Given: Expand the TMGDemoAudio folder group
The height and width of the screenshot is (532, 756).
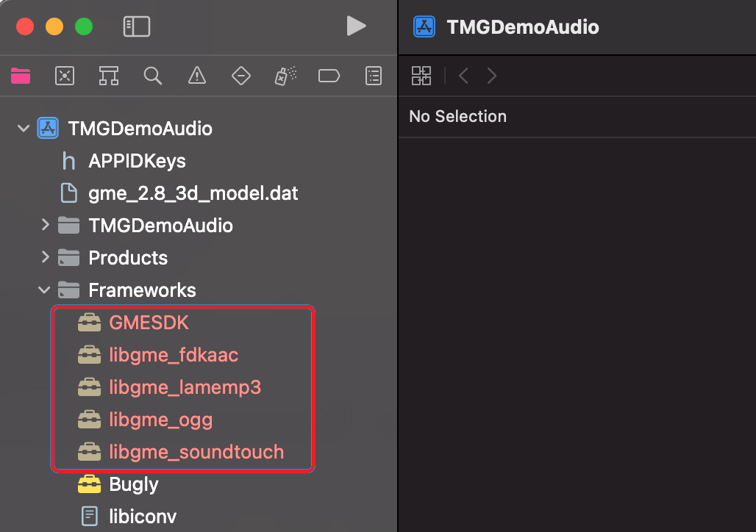Looking at the screenshot, I should (x=46, y=225).
